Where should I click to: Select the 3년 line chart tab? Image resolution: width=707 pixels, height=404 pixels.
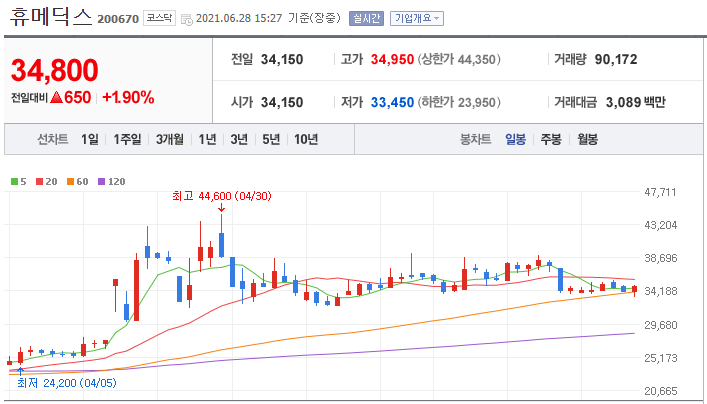[239, 139]
